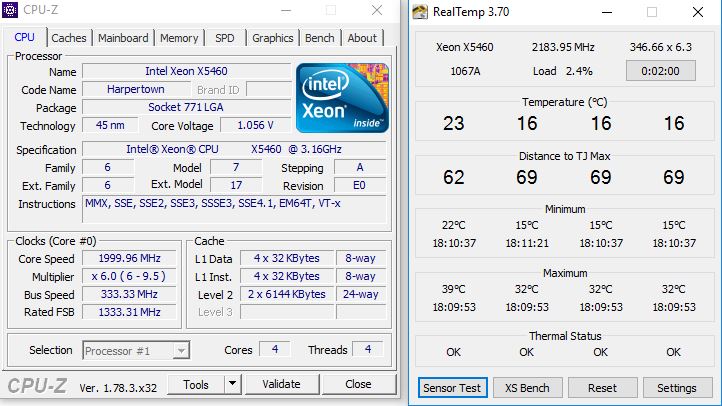Click the 0:02:00 timer button

660,71
